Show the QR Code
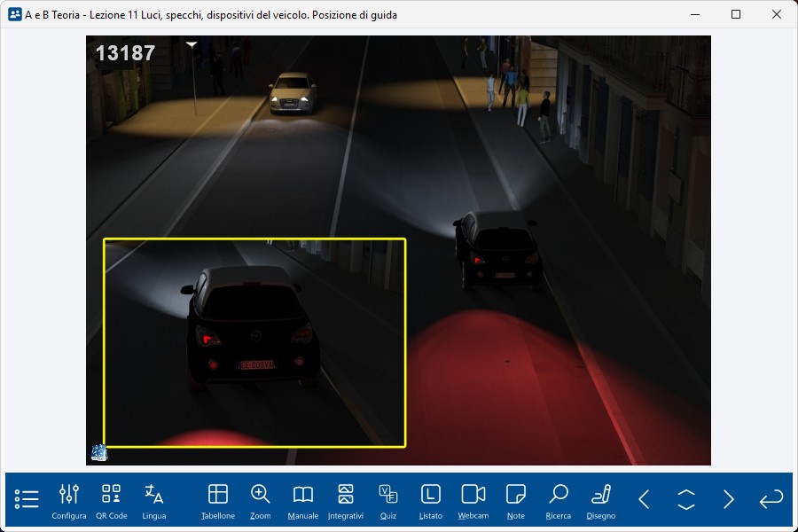This screenshot has height=532, width=798. coord(112,501)
